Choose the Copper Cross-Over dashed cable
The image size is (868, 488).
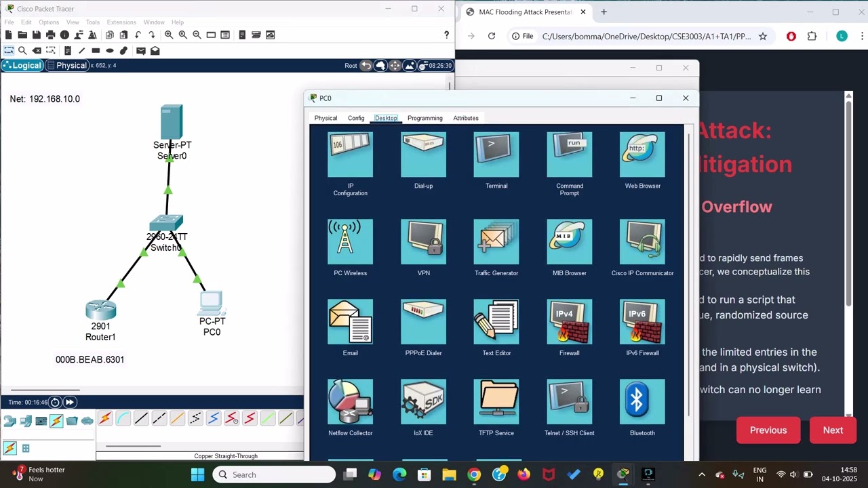click(159, 419)
